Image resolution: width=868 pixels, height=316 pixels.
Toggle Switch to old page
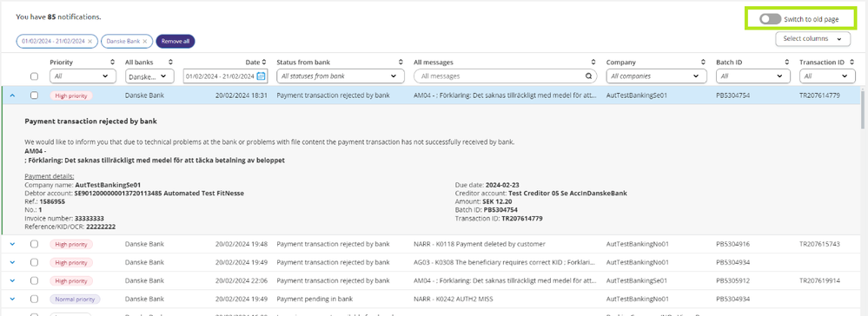point(770,19)
